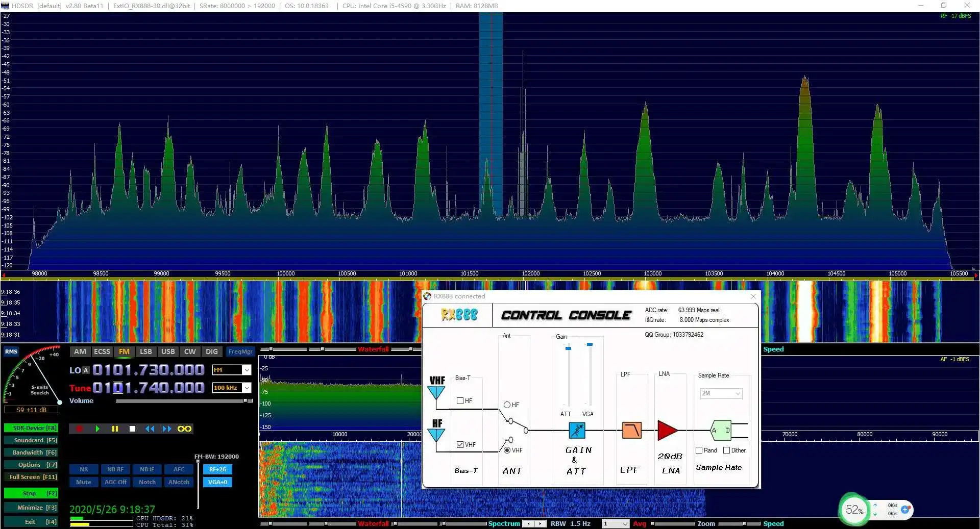
Task: Pause playback with the yellow pause icon
Action: click(x=115, y=429)
